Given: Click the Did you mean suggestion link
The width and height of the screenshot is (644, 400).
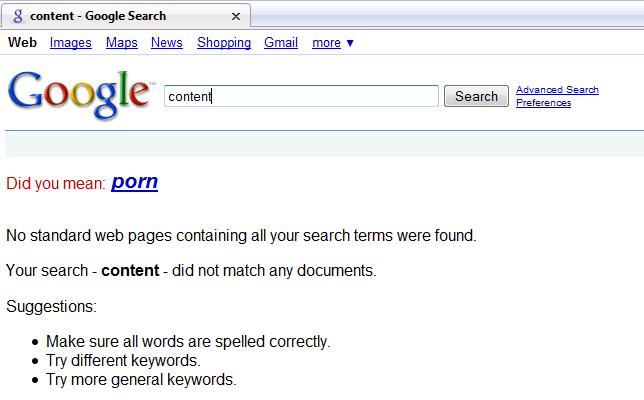Looking at the screenshot, I should coord(134,182).
